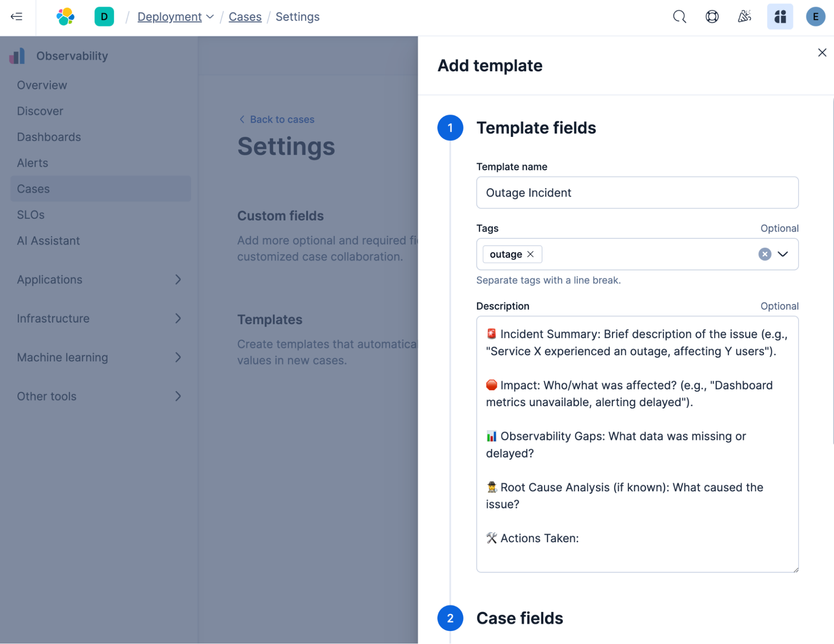Open the Cases breadcrumb link
The image size is (834, 644).
click(x=245, y=17)
